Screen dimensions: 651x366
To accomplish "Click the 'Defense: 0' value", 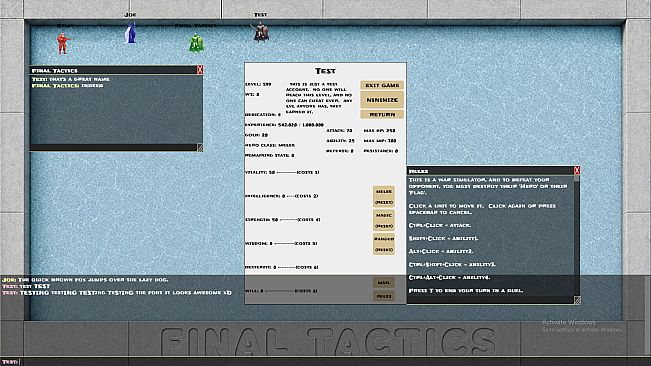I will pos(340,151).
